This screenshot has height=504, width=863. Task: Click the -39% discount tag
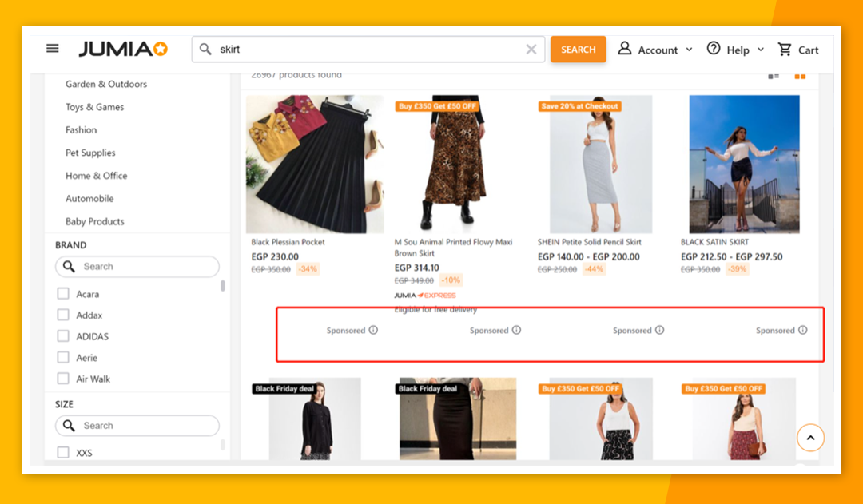pos(737,269)
